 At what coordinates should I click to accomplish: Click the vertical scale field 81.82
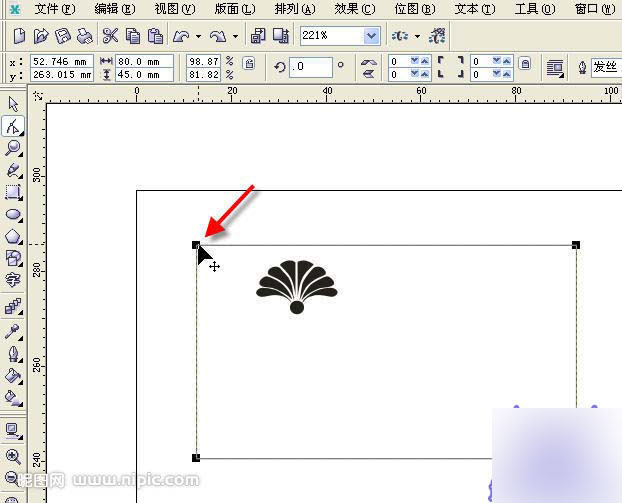coord(203,75)
